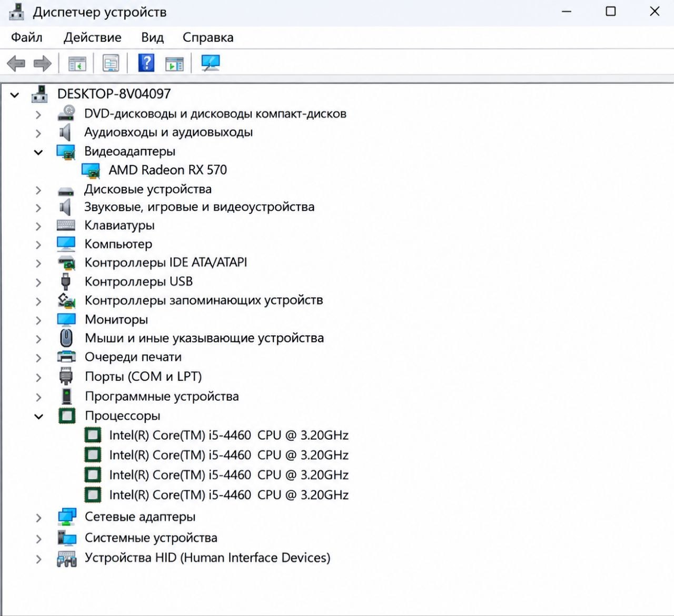Open the Файл menu
The image size is (674, 616).
pyautogui.click(x=27, y=37)
